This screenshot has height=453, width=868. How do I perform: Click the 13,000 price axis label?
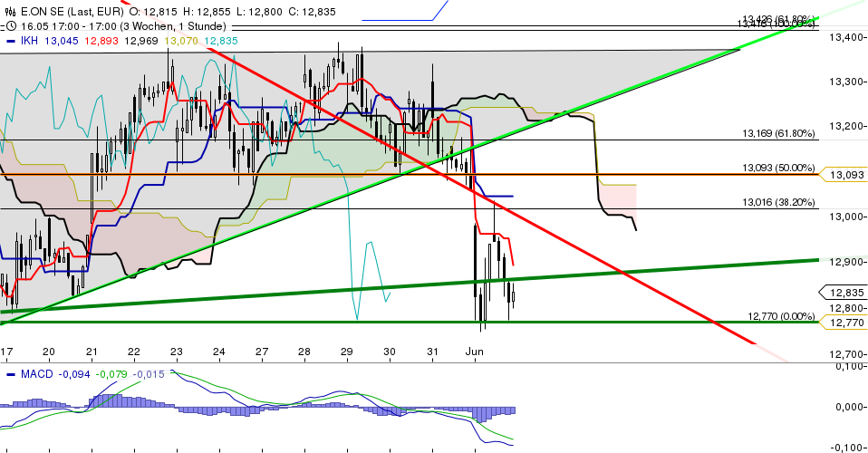tap(847, 217)
